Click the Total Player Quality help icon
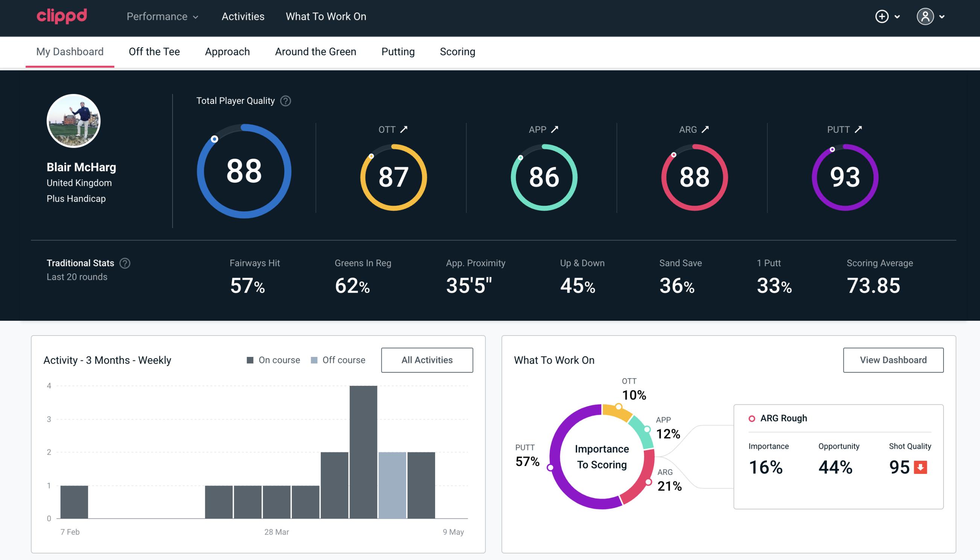Viewport: 980px width, 560px height. [x=285, y=101]
